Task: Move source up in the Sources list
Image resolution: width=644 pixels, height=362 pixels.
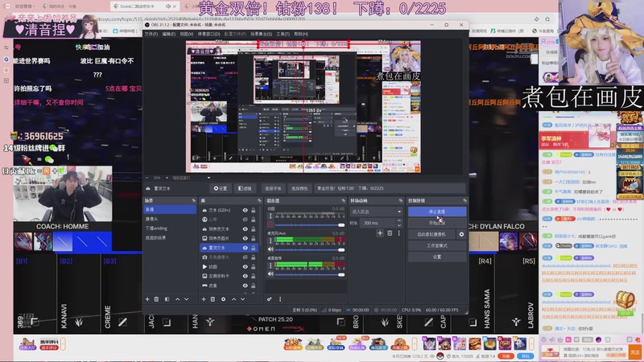Action: click(233, 299)
